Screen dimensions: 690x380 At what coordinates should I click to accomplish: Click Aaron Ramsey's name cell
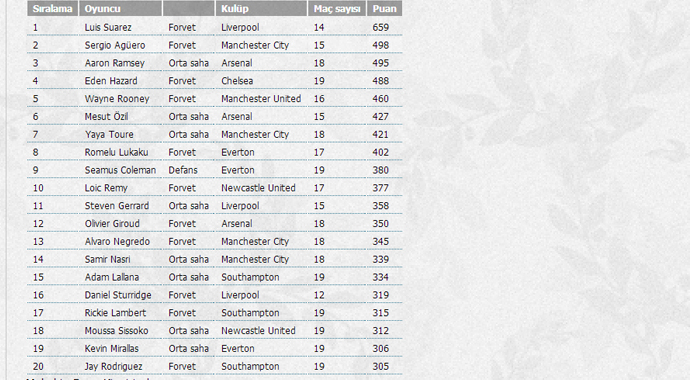coord(114,63)
